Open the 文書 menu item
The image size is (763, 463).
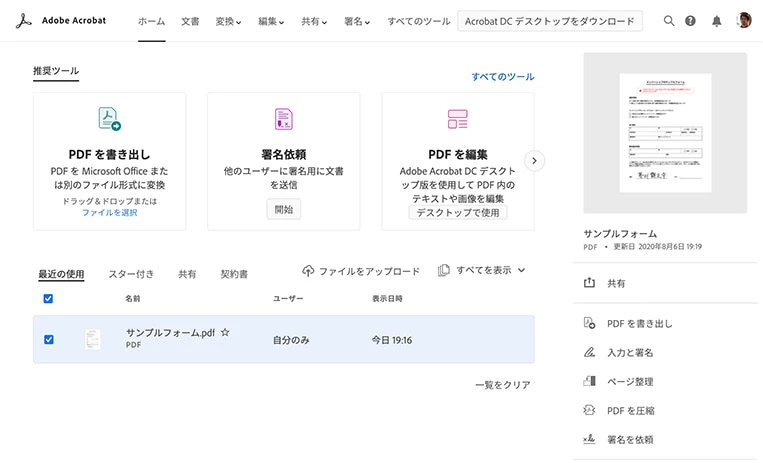(190, 21)
